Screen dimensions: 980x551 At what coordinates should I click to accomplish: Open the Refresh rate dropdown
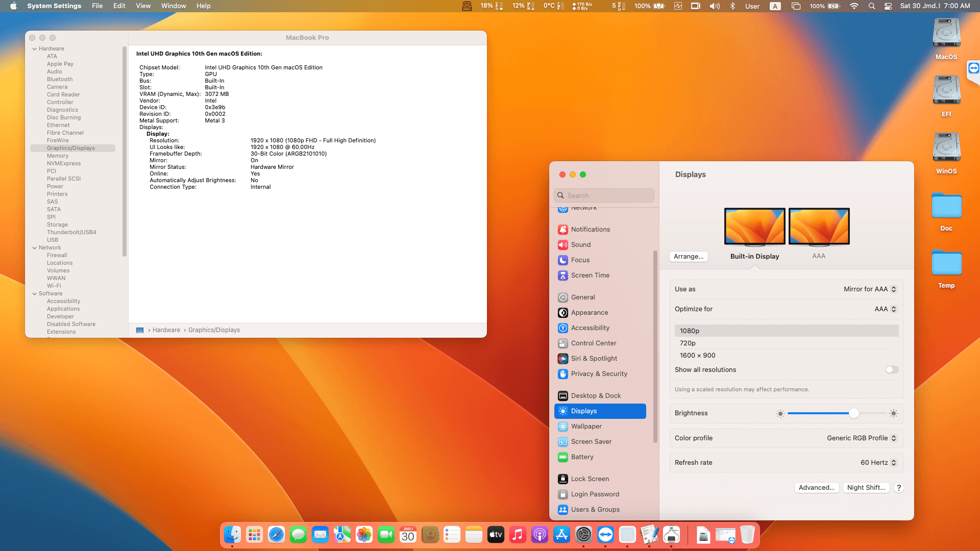pyautogui.click(x=878, y=463)
